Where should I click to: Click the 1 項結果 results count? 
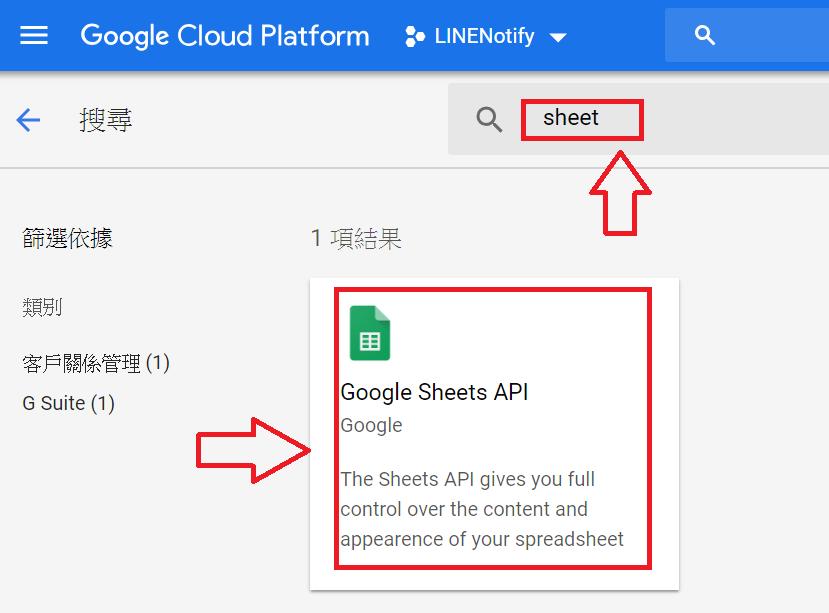click(x=356, y=239)
